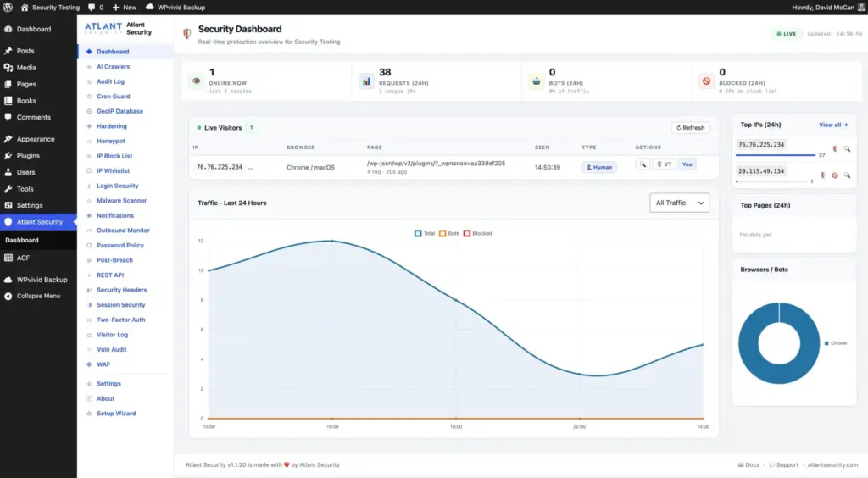
Task: Click the You badge in Live Visitors
Action: [x=687, y=164]
